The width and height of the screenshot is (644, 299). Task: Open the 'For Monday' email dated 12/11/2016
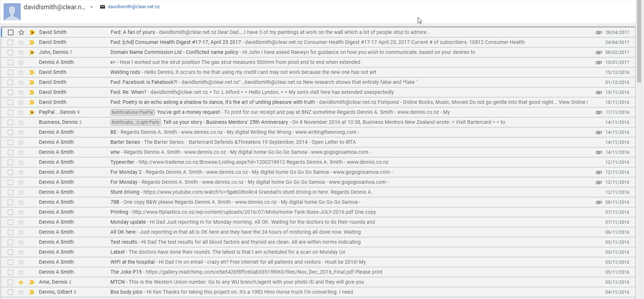[318, 182]
